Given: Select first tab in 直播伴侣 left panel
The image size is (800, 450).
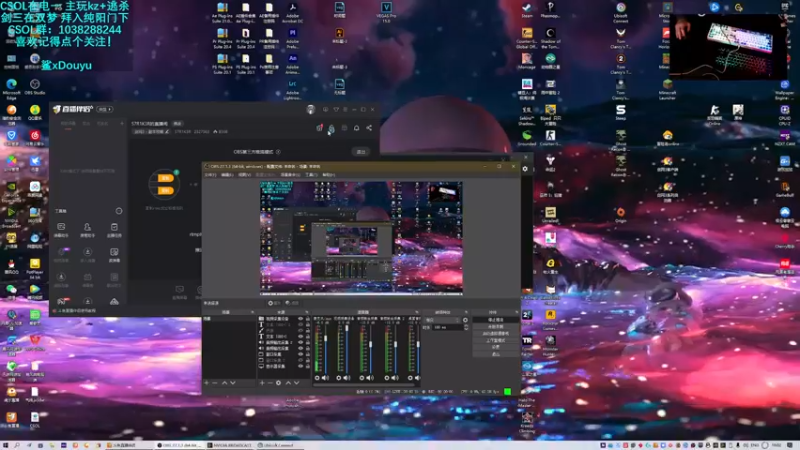Looking at the screenshot, I should (68, 123).
